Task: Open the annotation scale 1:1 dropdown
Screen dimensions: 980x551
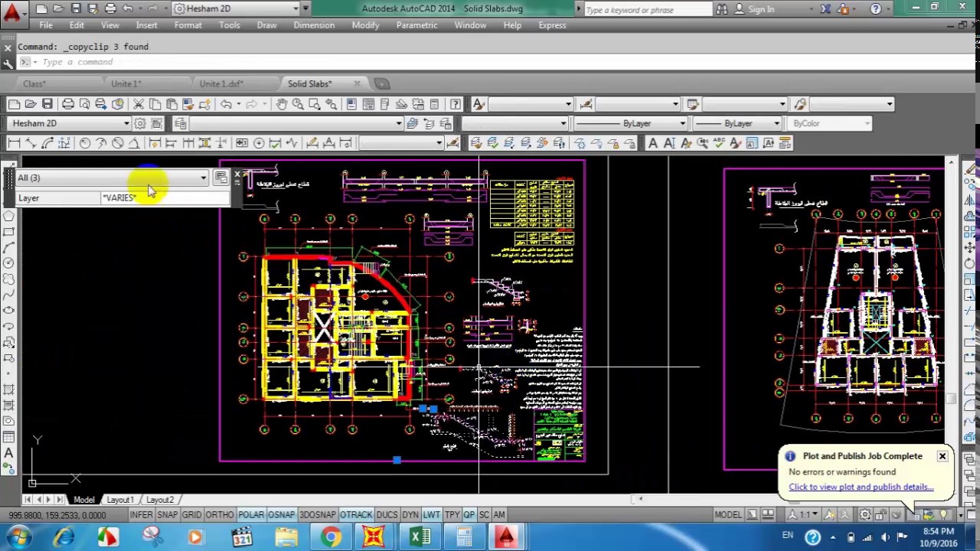Action: [807, 515]
